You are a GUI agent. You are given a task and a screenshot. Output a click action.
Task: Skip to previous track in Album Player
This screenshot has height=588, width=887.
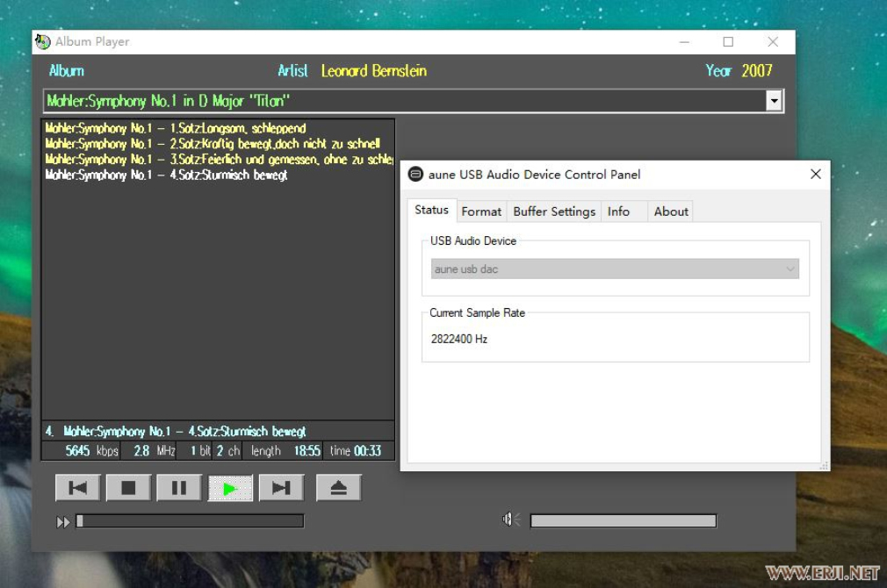coord(77,488)
